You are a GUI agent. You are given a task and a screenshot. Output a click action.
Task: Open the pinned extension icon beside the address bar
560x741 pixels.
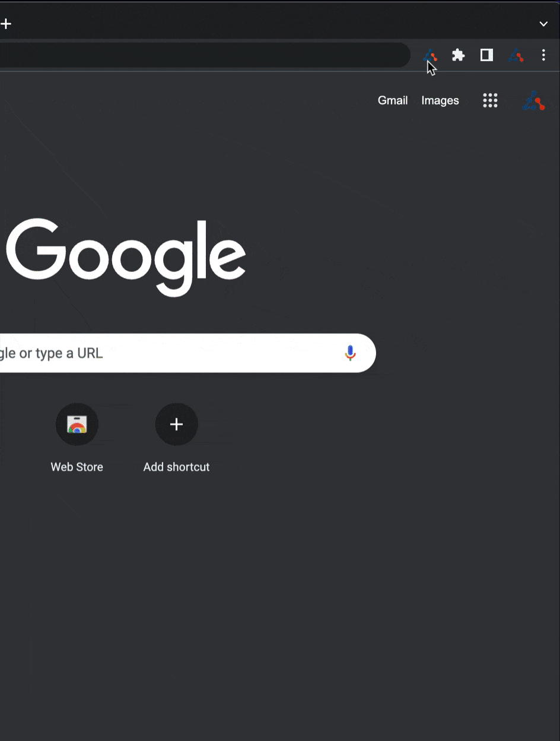click(430, 56)
